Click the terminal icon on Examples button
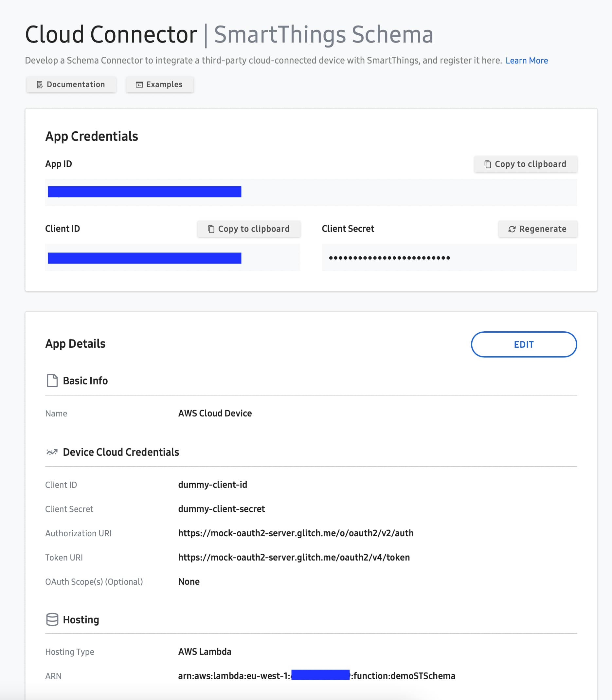612x700 pixels. pos(139,84)
